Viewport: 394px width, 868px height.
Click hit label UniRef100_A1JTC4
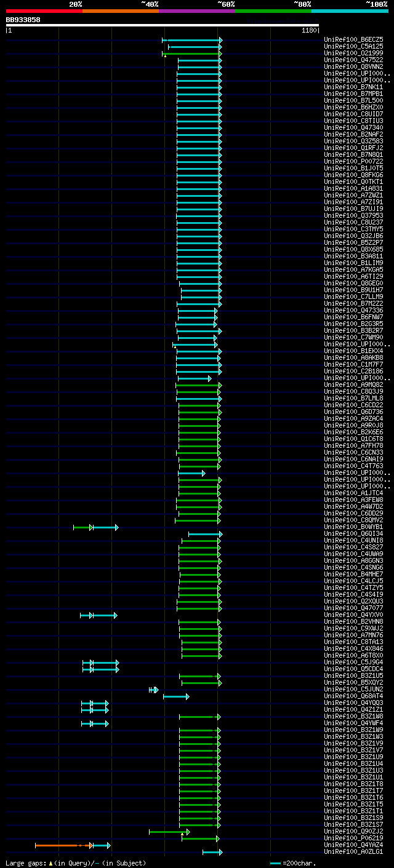(353, 493)
